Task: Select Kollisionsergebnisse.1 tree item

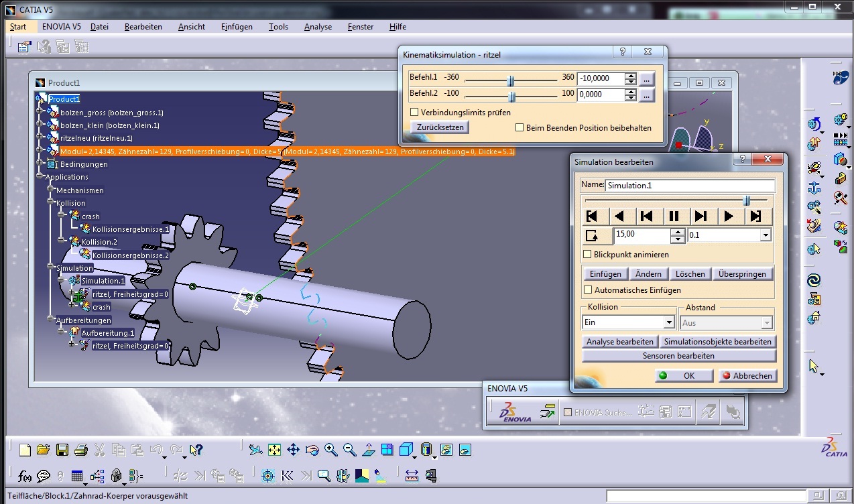Action: click(131, 229)
